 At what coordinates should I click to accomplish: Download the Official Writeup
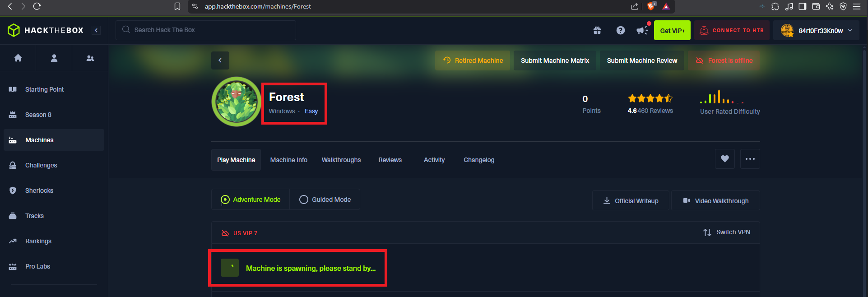coord(631,200)
